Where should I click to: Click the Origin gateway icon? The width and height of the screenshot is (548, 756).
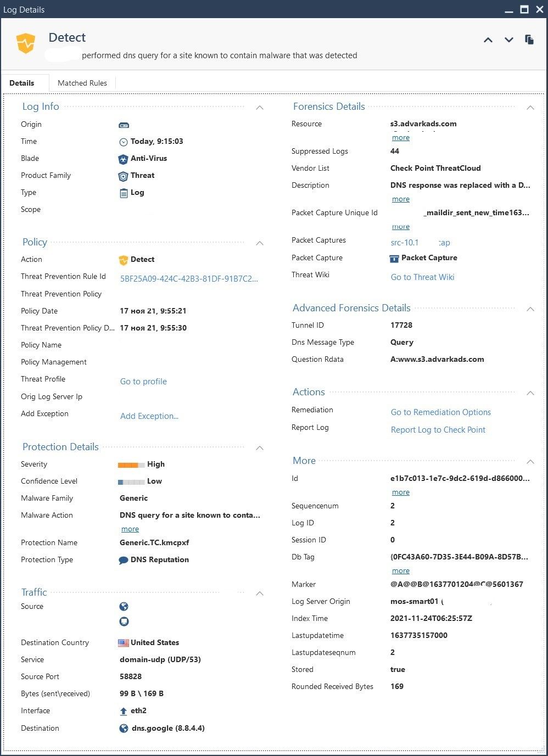[124, 125]
